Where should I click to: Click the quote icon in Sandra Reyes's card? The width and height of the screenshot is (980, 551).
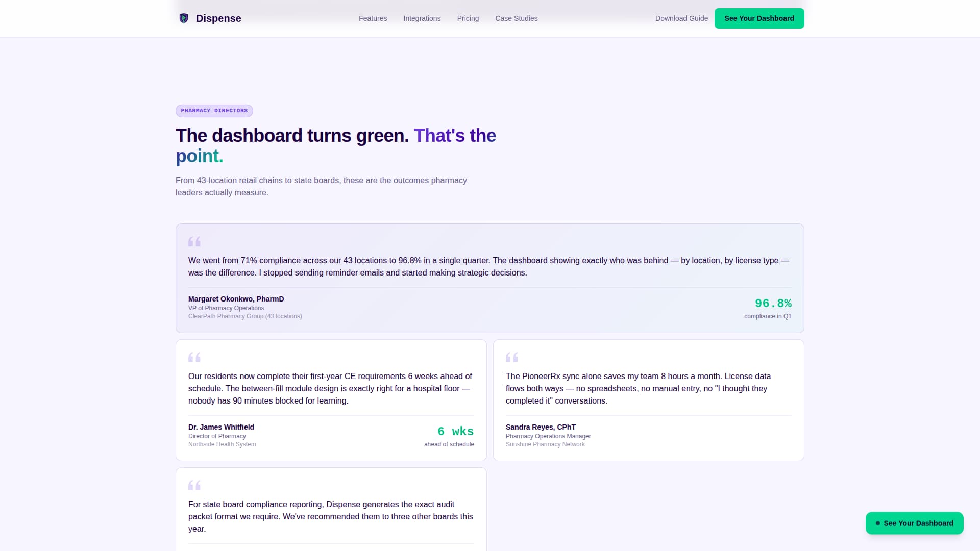coord(512,357)
